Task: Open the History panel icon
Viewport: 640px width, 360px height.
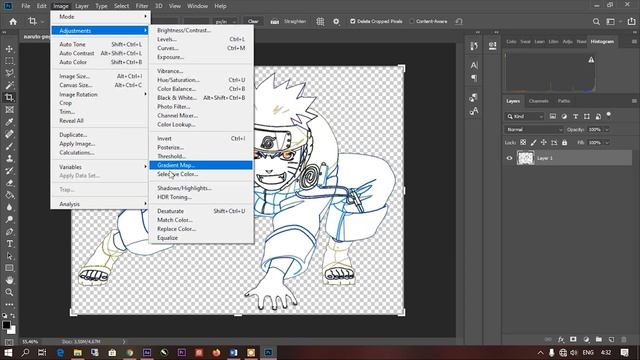Action: 473,46
